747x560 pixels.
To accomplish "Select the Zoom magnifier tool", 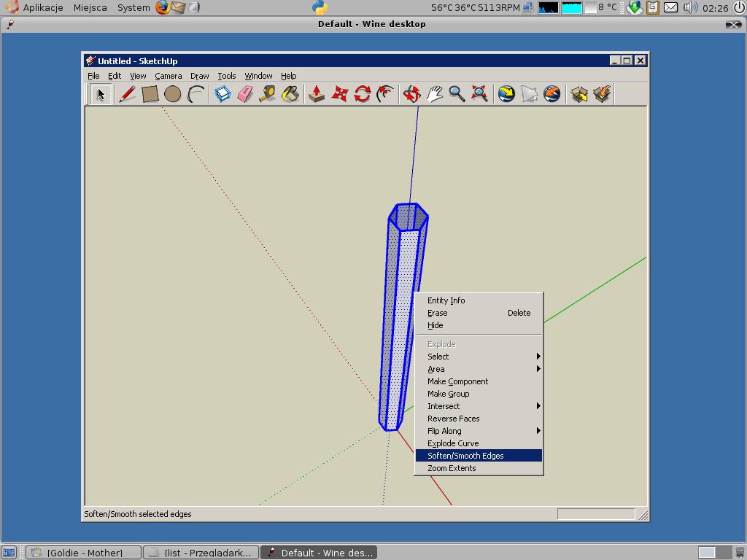I will 457,94.
